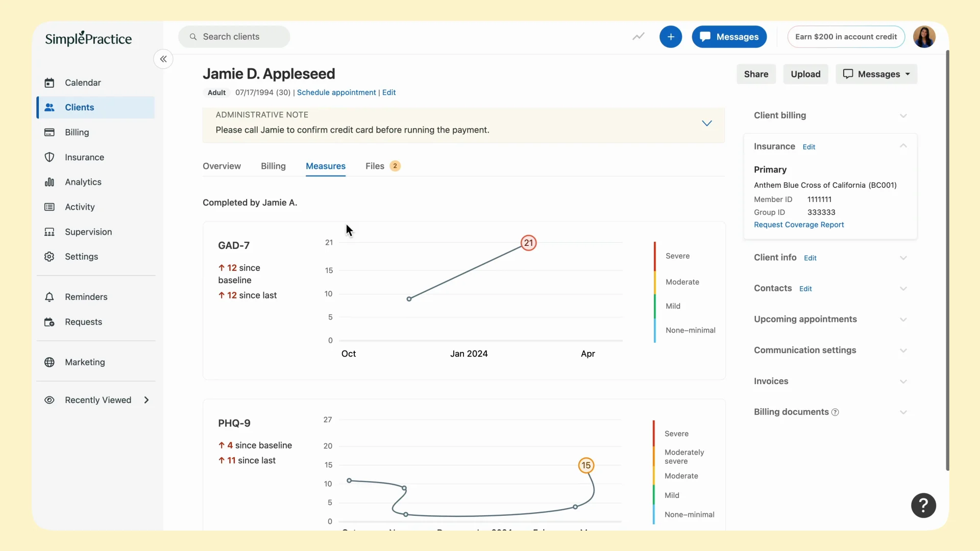Viewport: 980px width, 551px height.
Task: Click the Analytics bar chart icon
Action: pyautogui.click(x=50, y=182)
